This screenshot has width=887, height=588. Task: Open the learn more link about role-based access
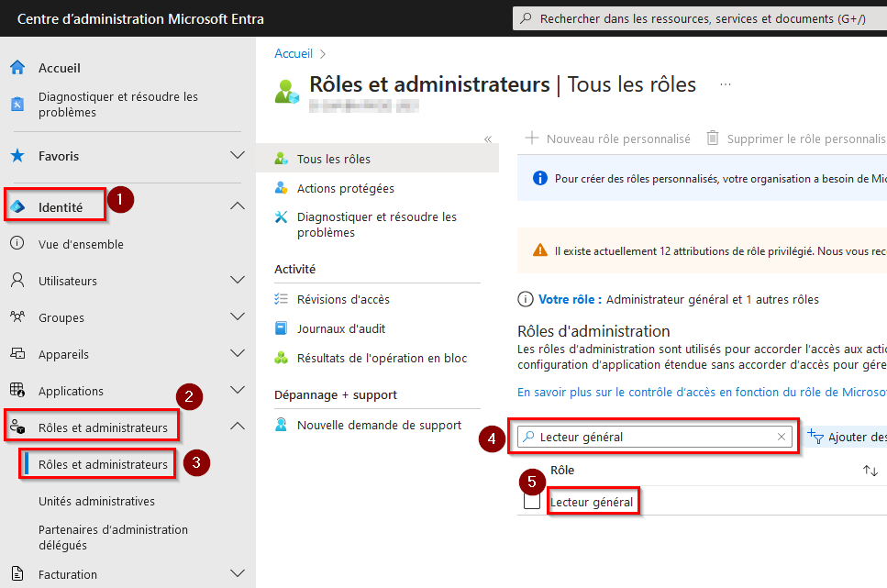coord(702,393)
